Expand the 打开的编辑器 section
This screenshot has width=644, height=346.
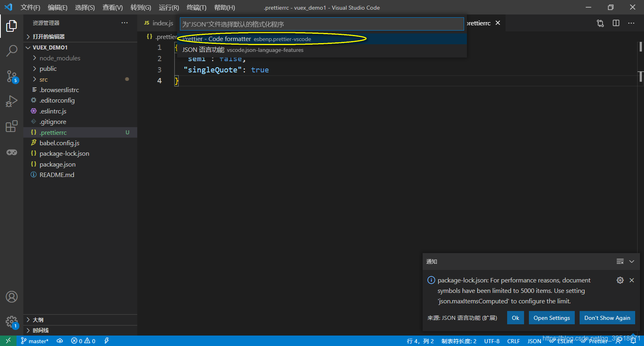pyautogui.click(x=80, y=37)
